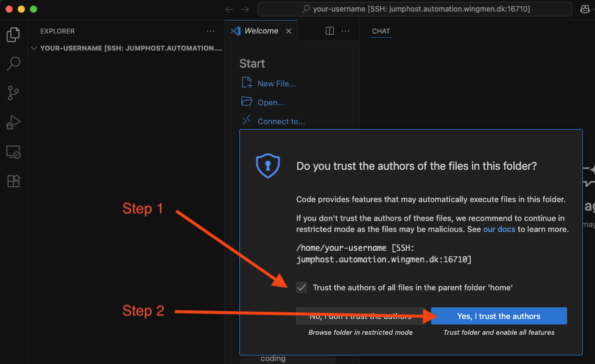Open the Extensions view icon
Screen dimensions: 595x364
(x=13, y=181)
